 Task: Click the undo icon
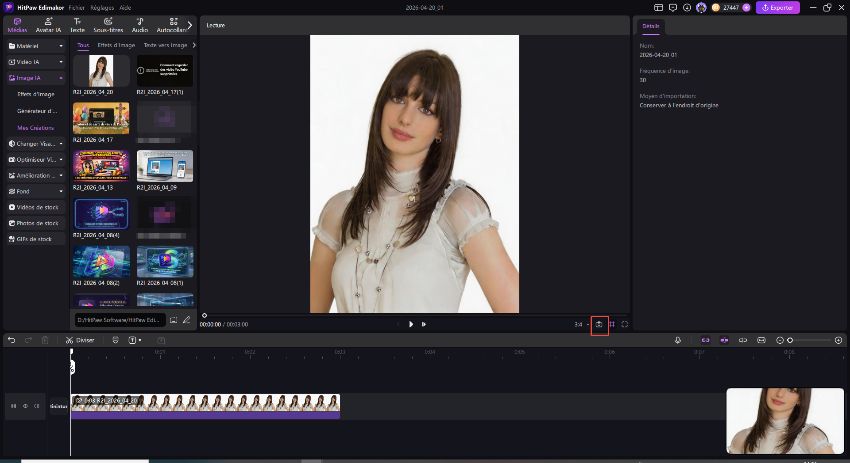pyautogui.click(x=11, y=340)
